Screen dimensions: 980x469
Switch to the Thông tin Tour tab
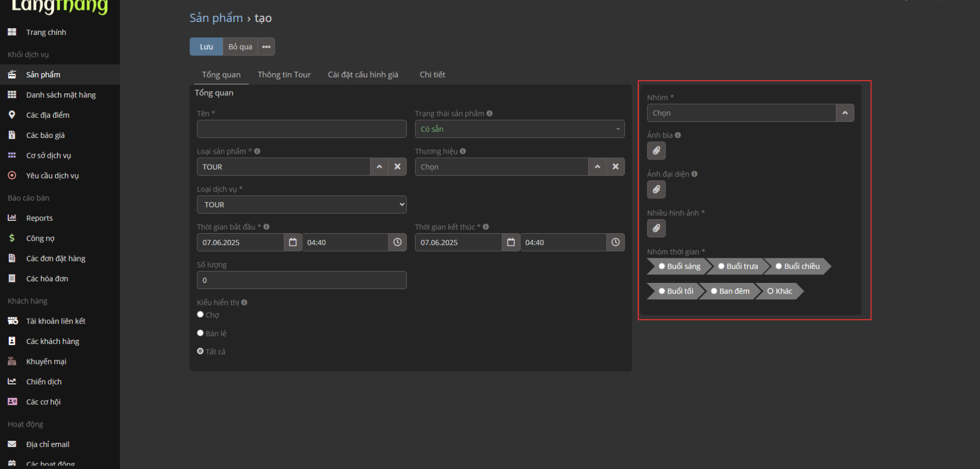click(284, 75)
